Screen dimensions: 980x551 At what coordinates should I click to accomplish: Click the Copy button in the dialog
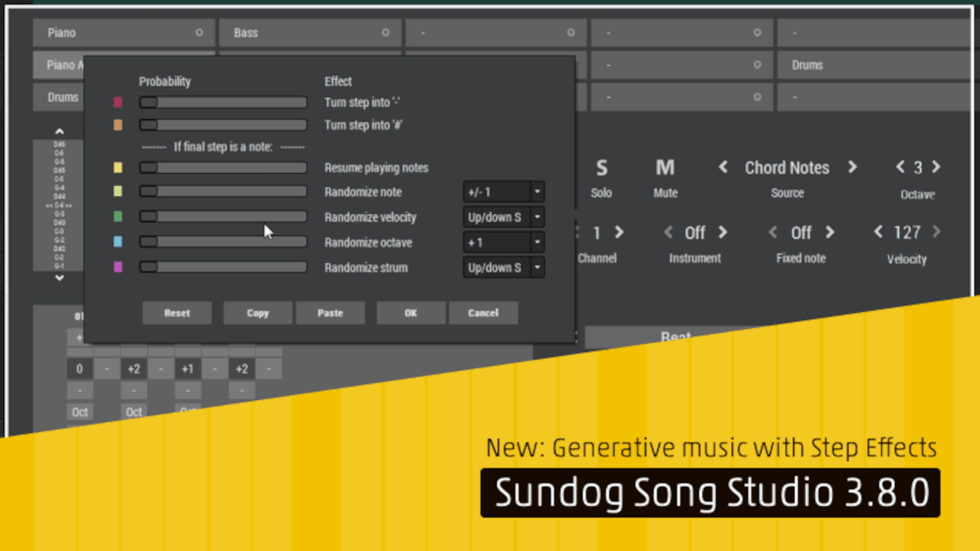pos(258,313)
